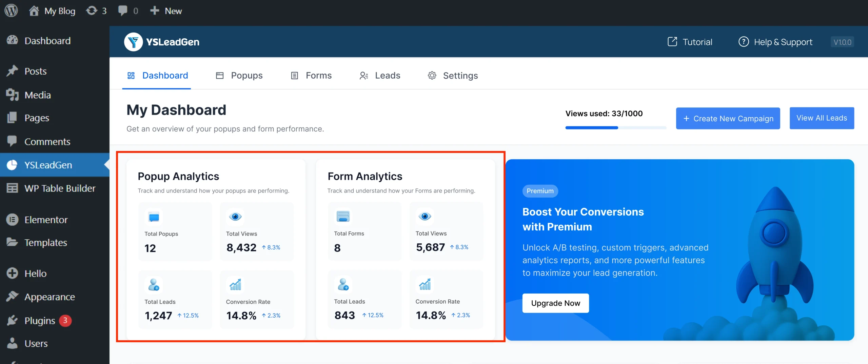Click the eye icon in Popup Total Views

click(235, 217)
